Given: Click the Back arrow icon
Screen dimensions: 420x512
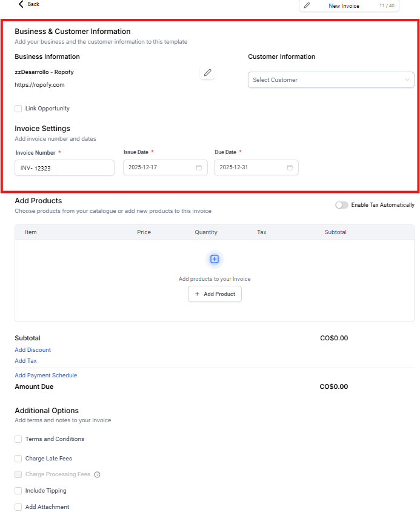Looking at the screenshot, I should pyautogui.click(x=21, y=4).
